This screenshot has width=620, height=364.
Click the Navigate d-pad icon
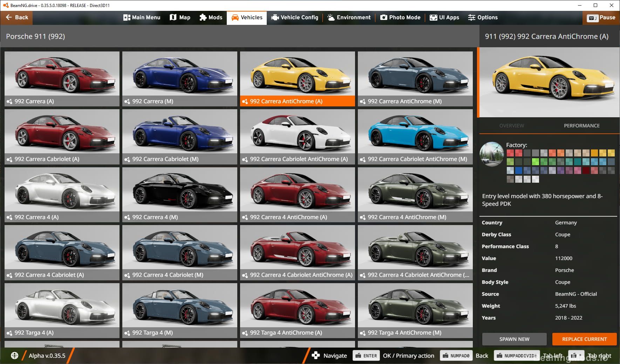[315, 356]
